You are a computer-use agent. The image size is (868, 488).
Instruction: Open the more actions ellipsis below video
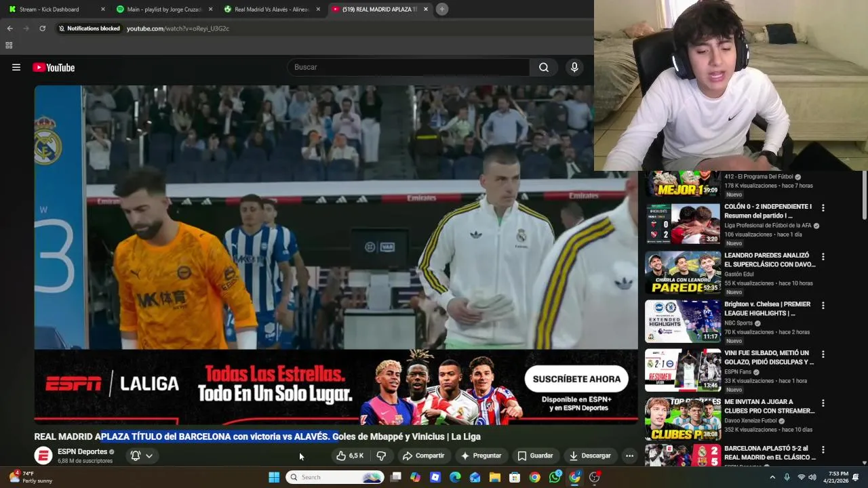click(629, 455)
